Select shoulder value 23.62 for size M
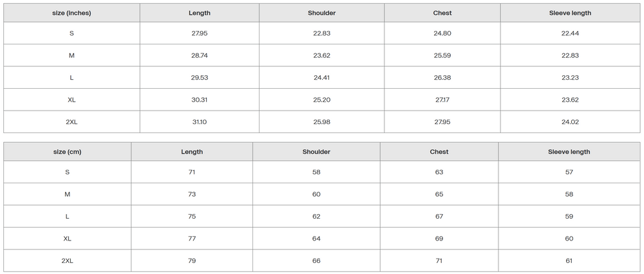The height and width of the screenshot is (274, 644). click(x=322, y=56)
